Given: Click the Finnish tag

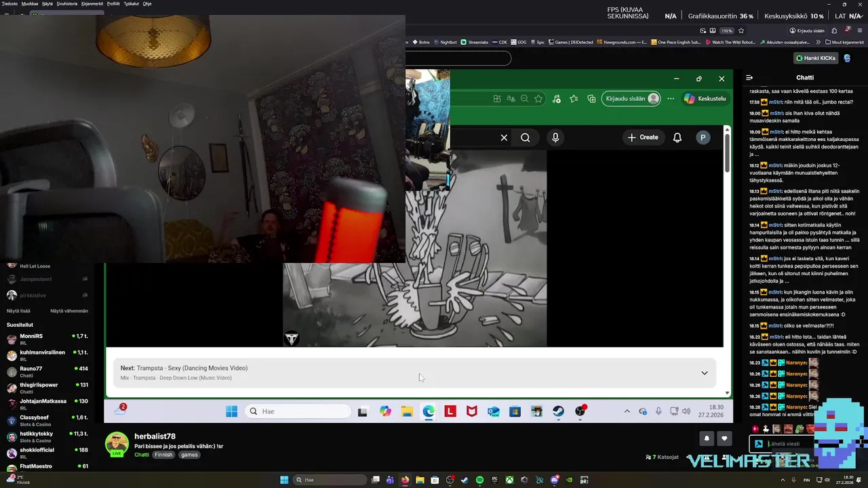Looking at the screenshot, I should tap(163, 455).
